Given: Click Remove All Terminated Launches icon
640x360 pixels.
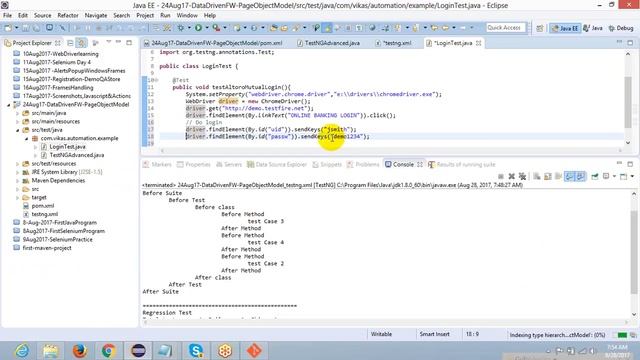Looking at the screenshot, I should click(x=522, y=176).
